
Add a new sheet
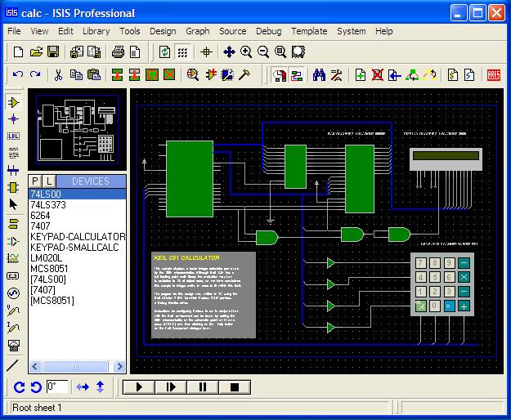tap(360, 75)
